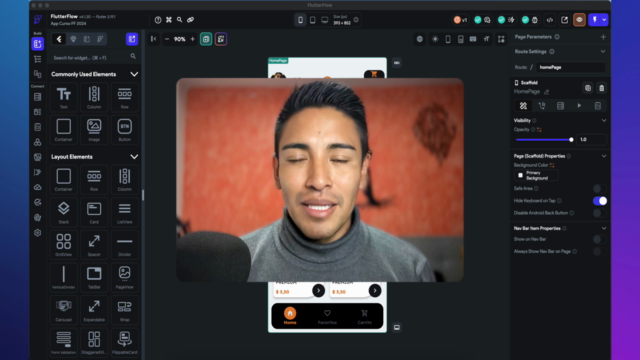
Task: Select the Spacer widget
Action: point(94,244)
